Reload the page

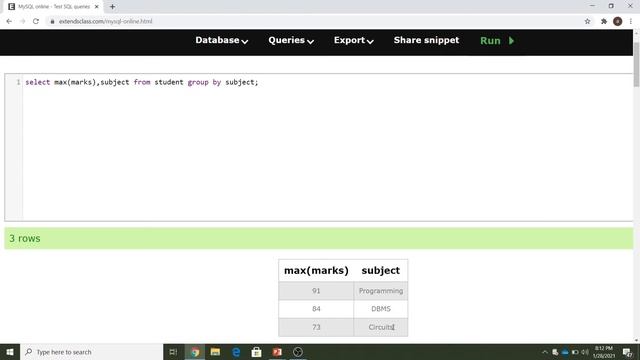[36, 21]
